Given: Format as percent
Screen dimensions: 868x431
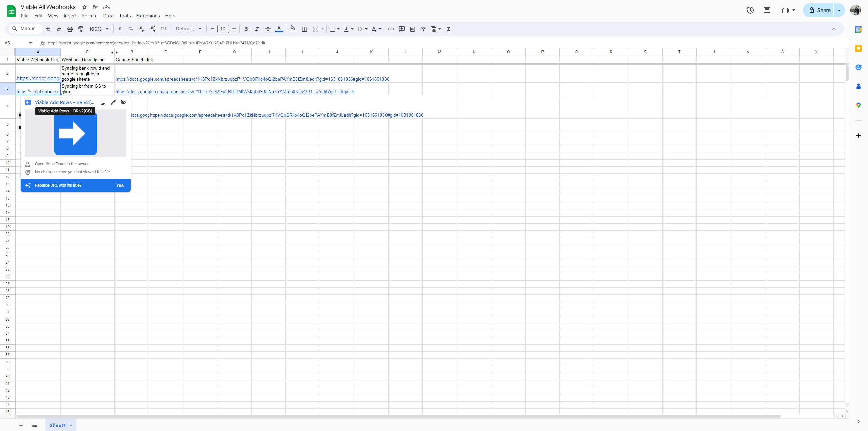Looking at the screenshot, I should [131, 29].
